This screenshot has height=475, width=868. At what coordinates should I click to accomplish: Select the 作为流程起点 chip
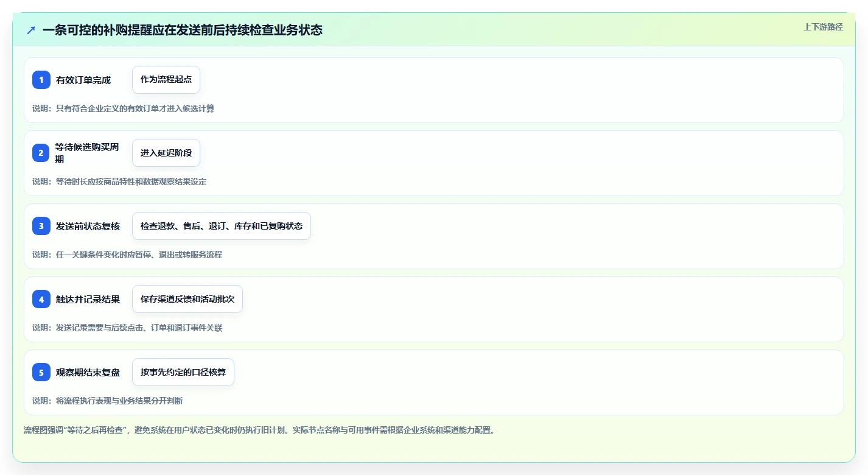[166, 80]
